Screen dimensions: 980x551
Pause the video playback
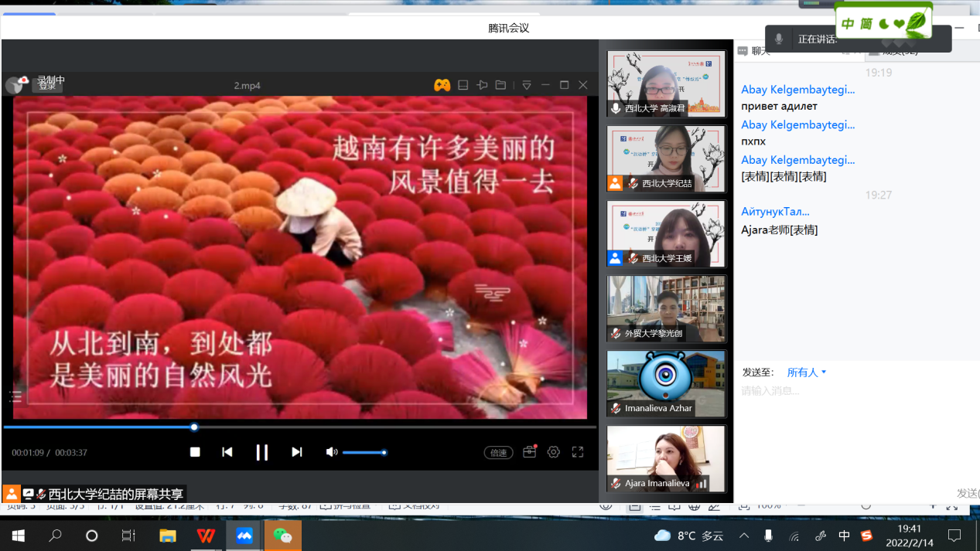click(x=262, y=452)
